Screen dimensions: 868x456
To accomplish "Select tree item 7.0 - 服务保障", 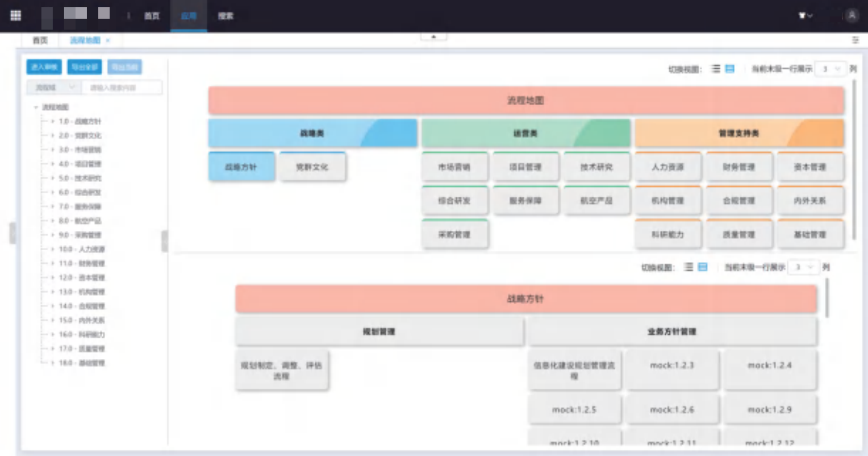I will coord(80,206).
